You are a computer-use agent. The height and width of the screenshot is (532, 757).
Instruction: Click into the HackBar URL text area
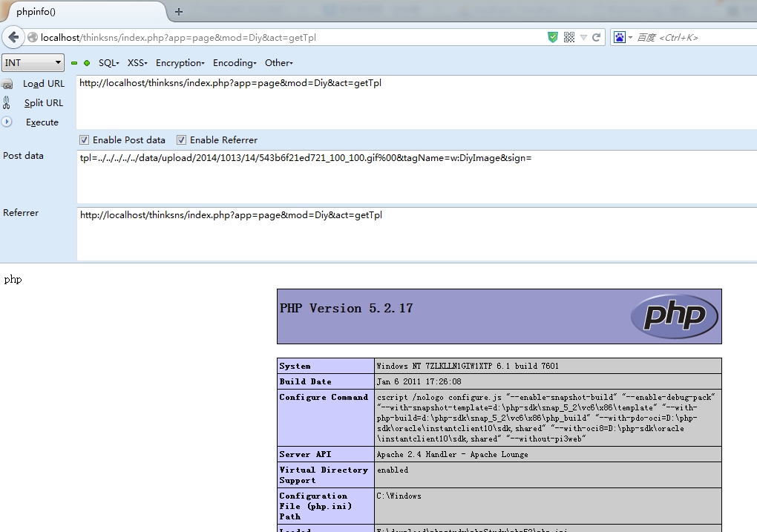tap(416, 102)
